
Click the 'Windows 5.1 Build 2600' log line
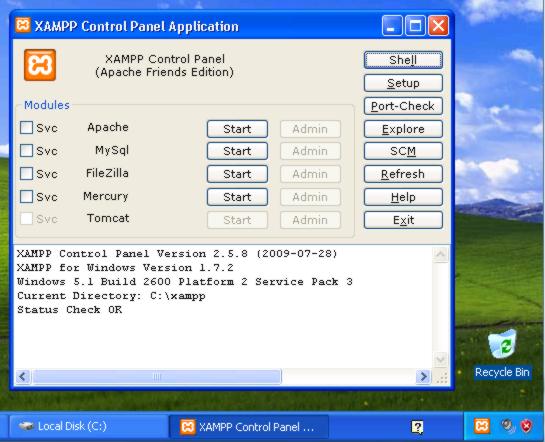[x=185, y=281]
